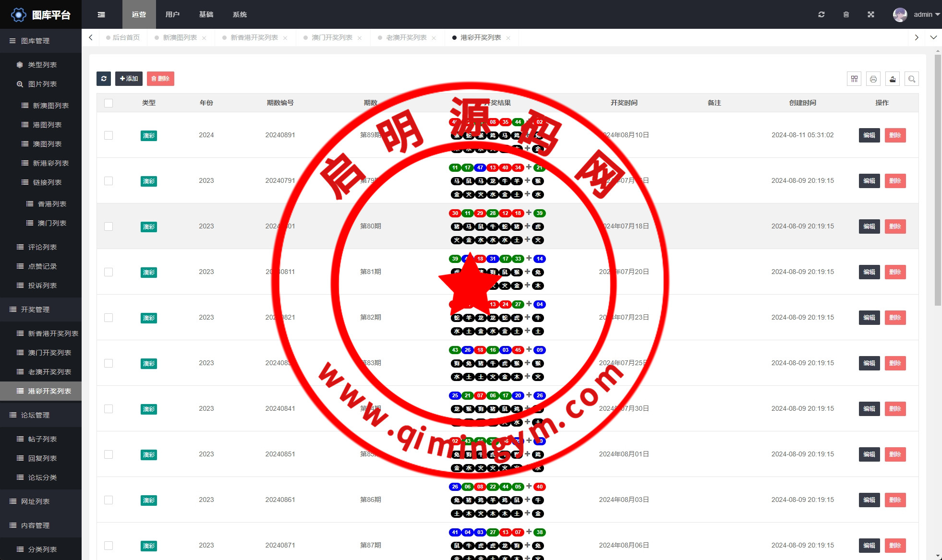942x560 pixels.
Task: Expand the tab list dropdown chevron
Action: point(933,37)
